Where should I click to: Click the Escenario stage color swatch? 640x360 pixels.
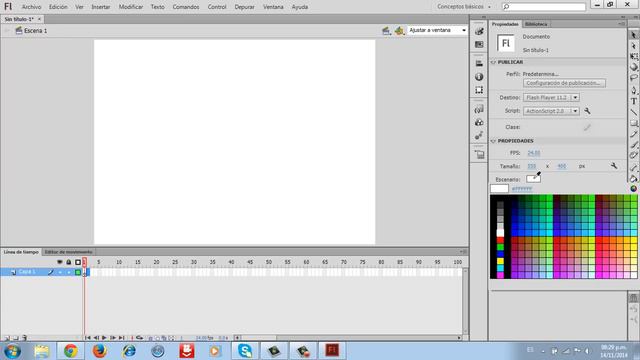click(x=533, y=179)
